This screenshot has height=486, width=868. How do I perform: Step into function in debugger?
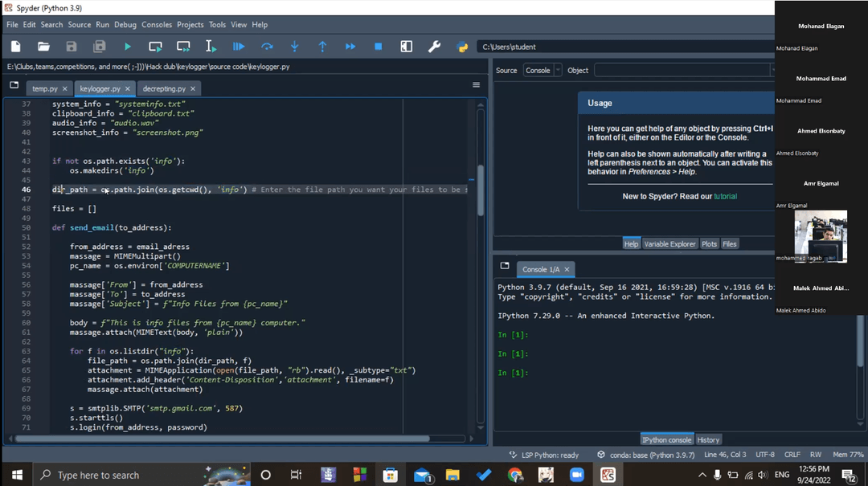coord(294,47)
